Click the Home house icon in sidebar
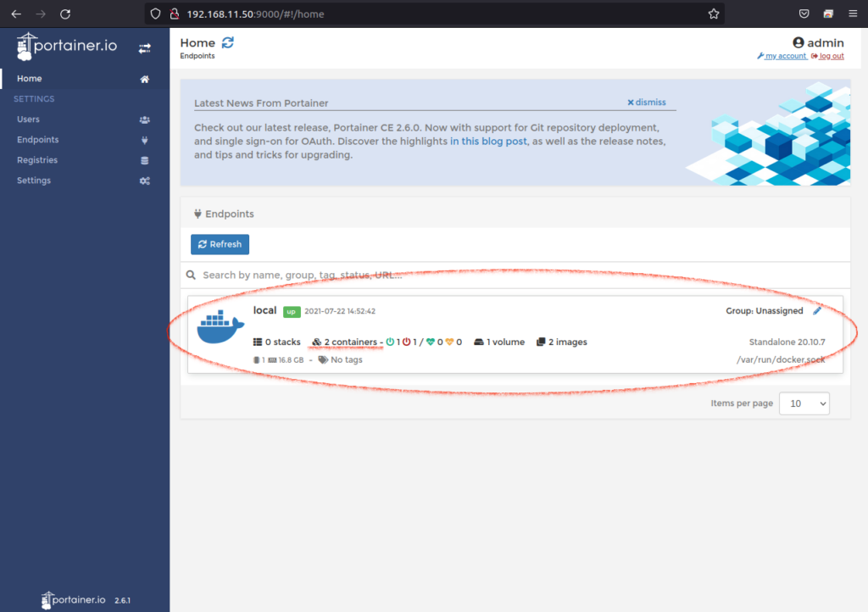 coord(144,79)
